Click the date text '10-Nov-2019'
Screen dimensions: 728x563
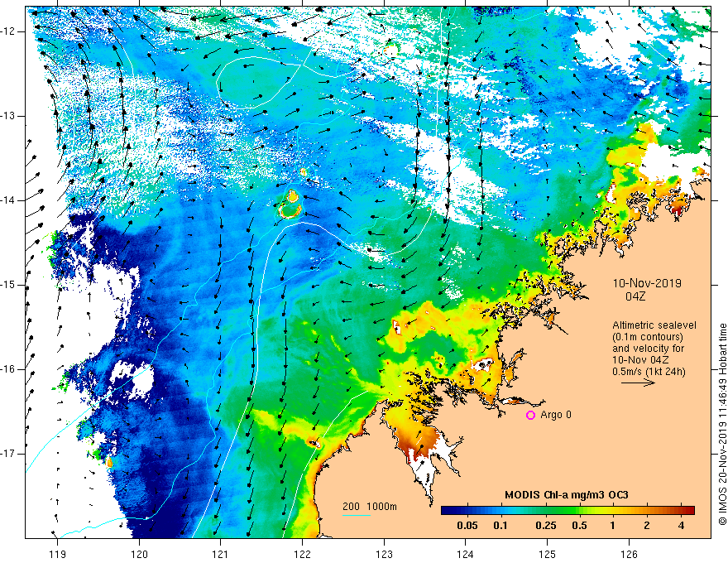[x=647, y=283]
